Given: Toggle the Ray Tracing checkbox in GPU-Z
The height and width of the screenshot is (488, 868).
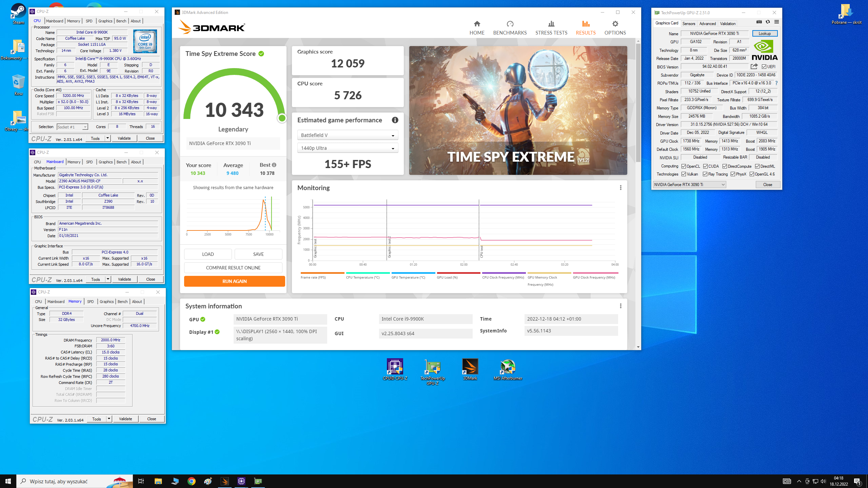Looking at the screenshot, I should (x=705, y=174).
